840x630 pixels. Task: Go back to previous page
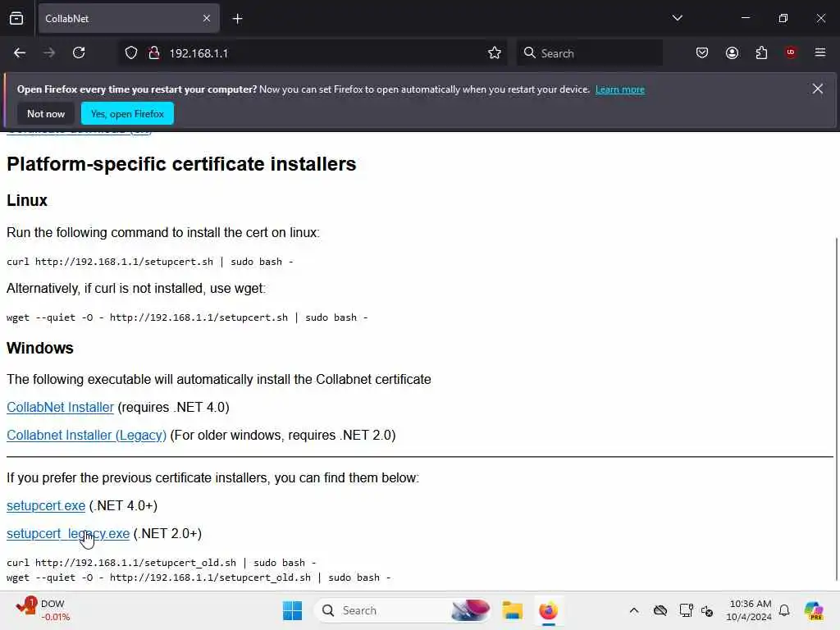click(x=20, y=52)
